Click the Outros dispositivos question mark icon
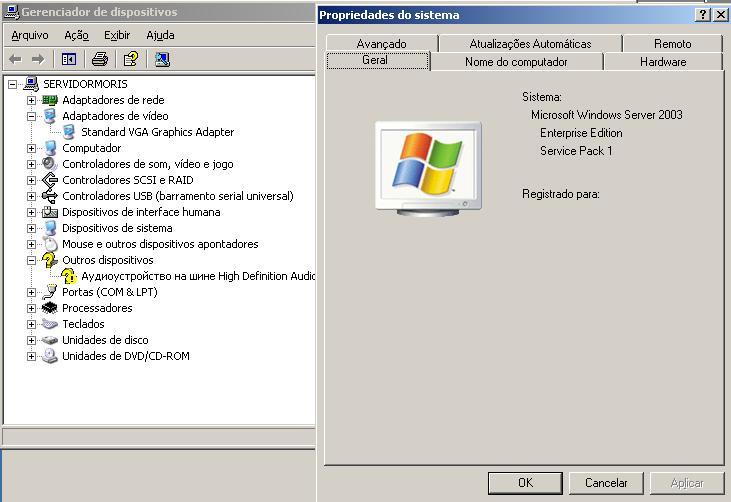 (x=49, y=260)
